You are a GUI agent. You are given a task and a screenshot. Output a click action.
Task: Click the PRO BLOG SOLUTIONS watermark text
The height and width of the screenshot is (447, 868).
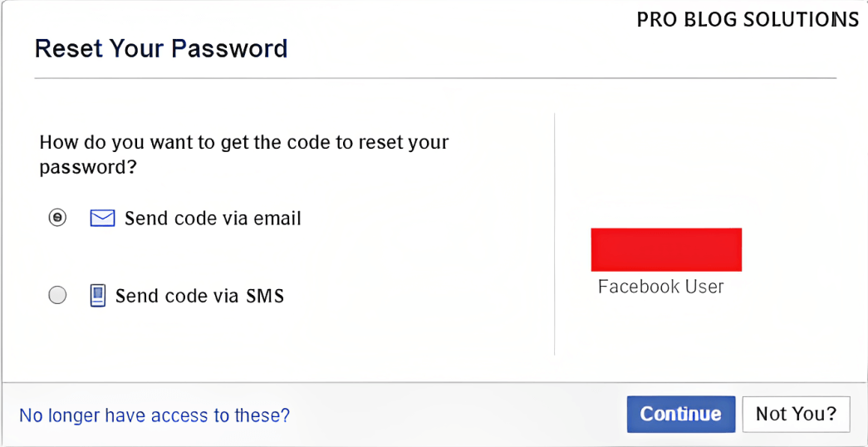(x=748, y=20)
